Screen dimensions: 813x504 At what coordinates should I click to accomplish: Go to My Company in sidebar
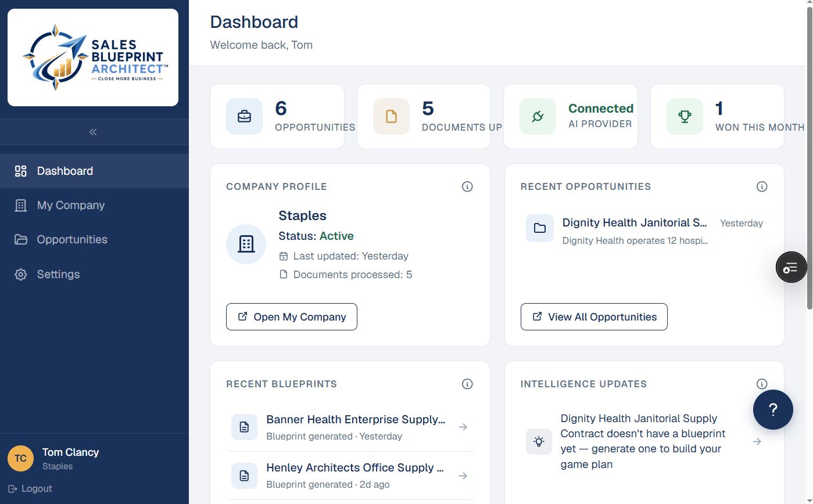pos(94,205)
